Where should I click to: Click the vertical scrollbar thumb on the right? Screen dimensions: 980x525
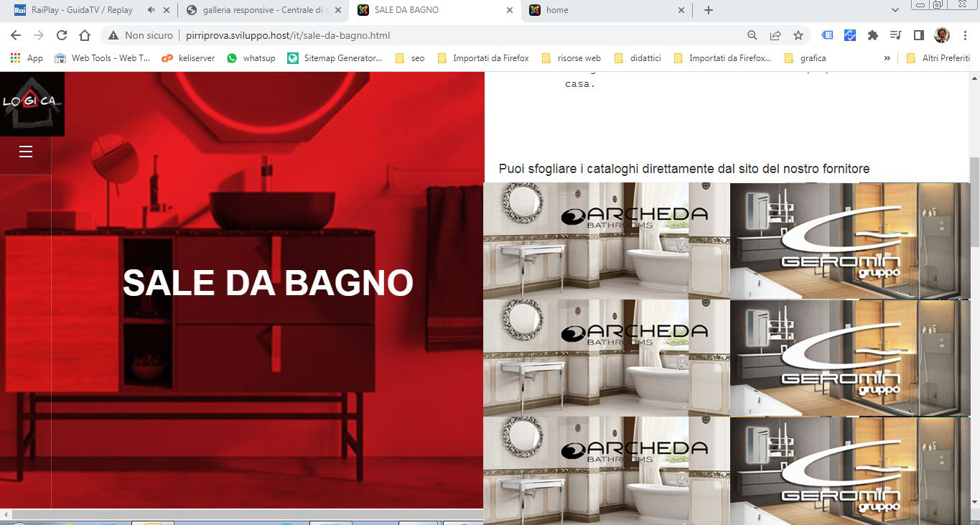(975, 203)
